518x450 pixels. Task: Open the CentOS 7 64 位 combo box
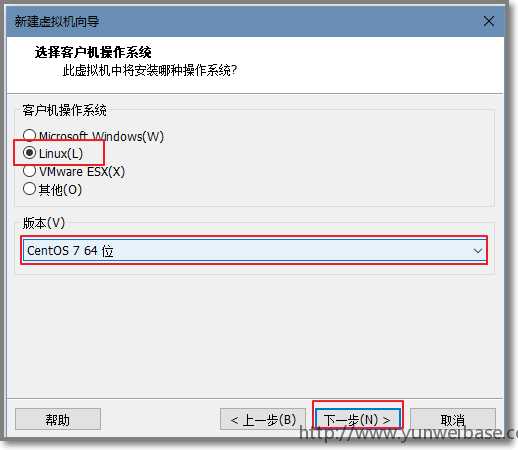point(254,251)
